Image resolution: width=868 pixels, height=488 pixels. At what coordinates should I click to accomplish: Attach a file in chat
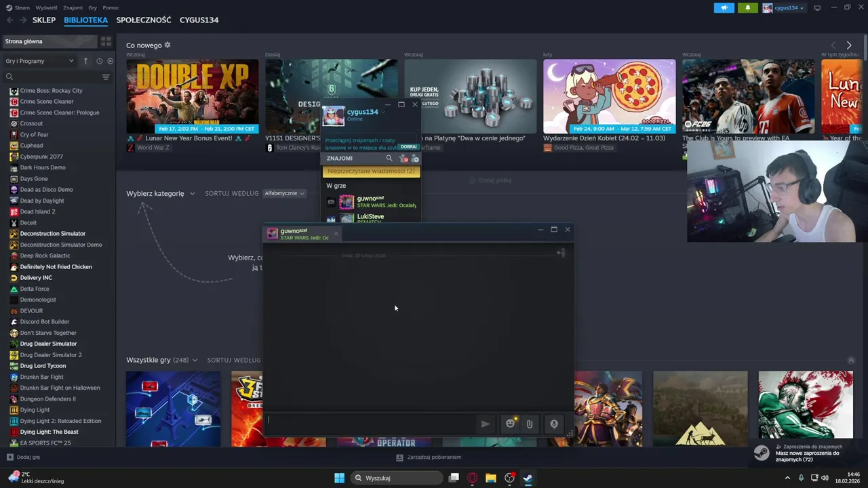tap(530, 424)
